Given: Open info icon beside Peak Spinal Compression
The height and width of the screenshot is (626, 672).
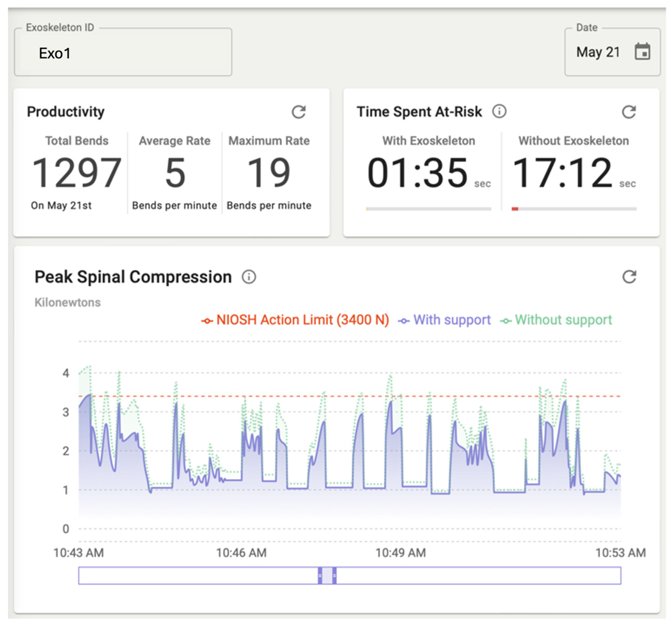Looking at the screenshot, I should tap(249, 277).
